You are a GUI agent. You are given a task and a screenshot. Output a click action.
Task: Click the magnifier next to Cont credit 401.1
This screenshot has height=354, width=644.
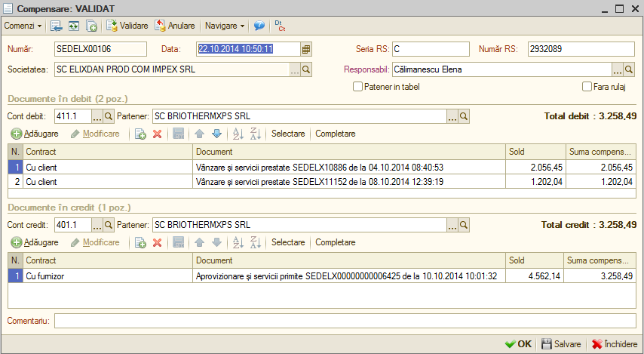108,225
